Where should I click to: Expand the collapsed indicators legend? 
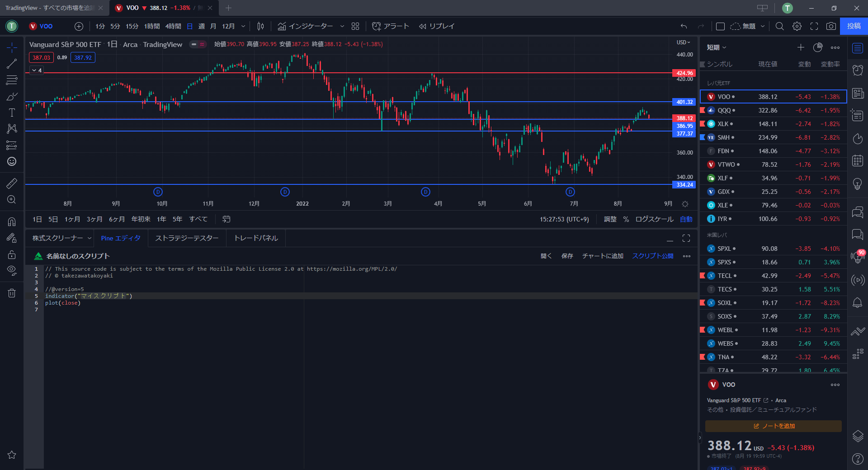37,70
